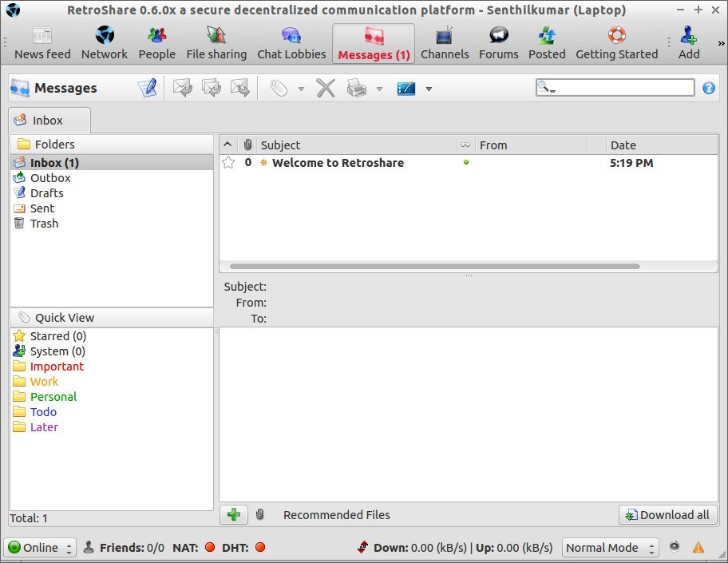
Task: Click the tag label icon
Action: click(279, 88)
